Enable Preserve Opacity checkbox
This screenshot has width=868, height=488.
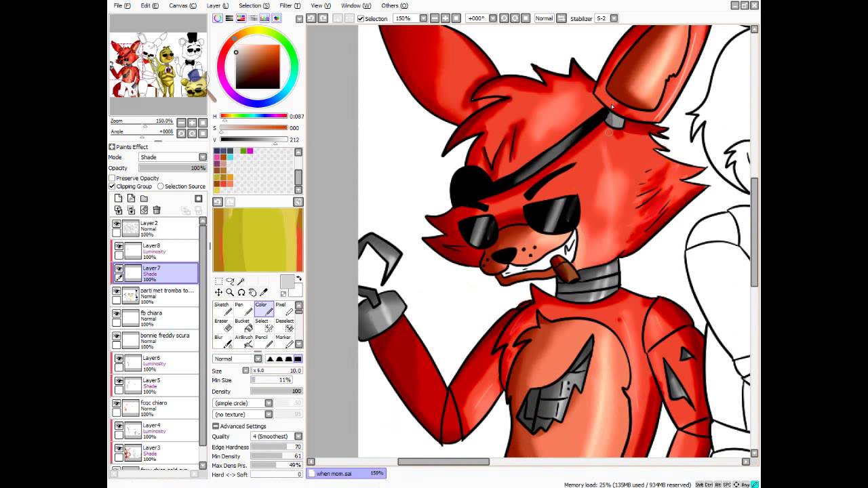click(112, 178)
